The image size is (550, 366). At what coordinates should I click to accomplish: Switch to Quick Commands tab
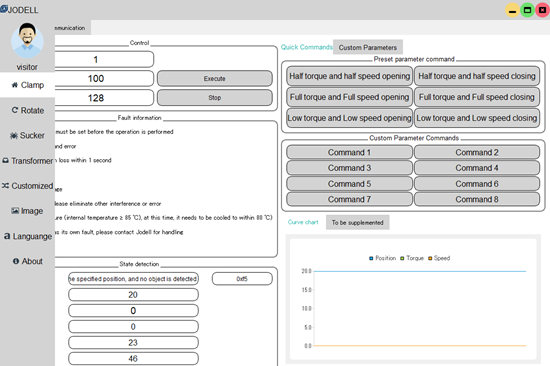coord(307,47)
